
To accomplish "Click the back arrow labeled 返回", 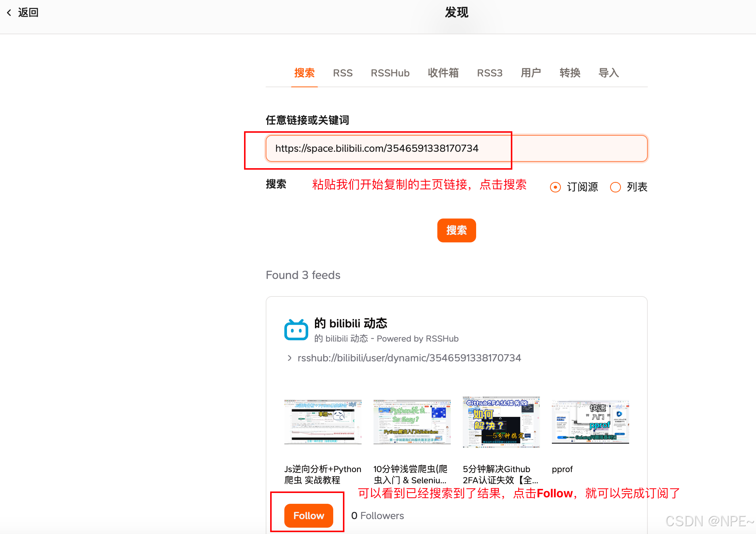I will [x=22, y=13].
